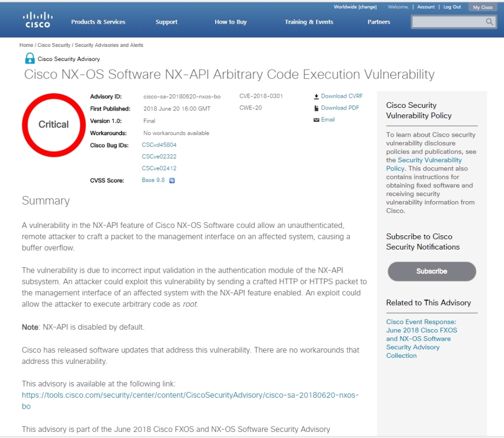Open the CVSS score calculator icon

tap(172, 180)
